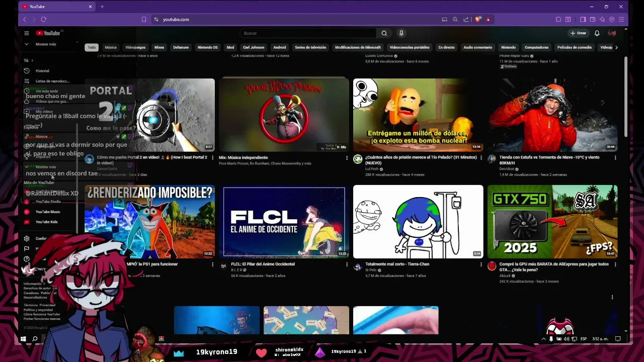The image size is (644, 362).
Task: Open options menu for Totalmente mal corto video
Action: point(481,264)
